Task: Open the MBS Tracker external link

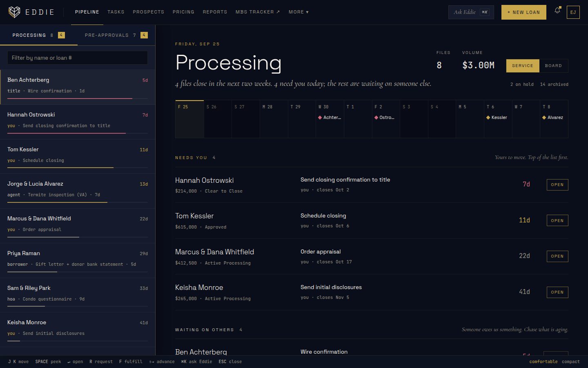Action: [258, 12]
